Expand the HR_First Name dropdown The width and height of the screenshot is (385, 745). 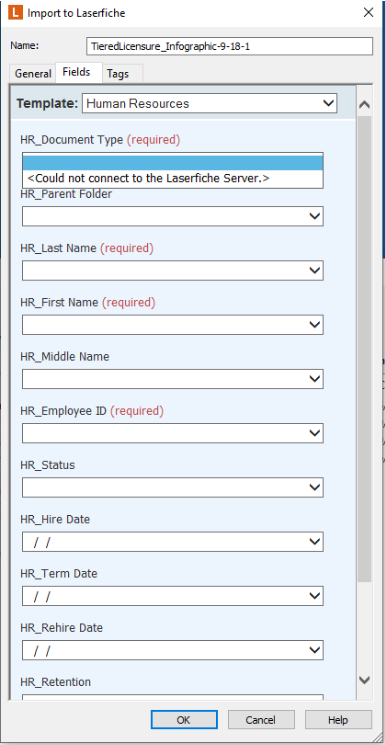point(314,325)
